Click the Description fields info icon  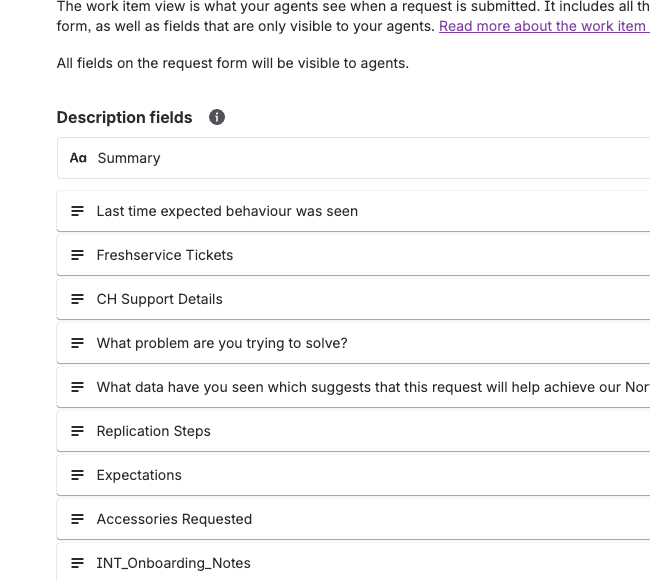pyautogui.click(x=217, y=117)
